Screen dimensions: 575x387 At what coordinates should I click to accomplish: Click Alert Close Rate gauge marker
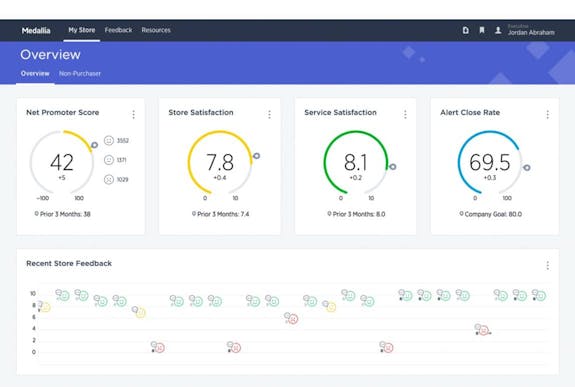[527, 168]
